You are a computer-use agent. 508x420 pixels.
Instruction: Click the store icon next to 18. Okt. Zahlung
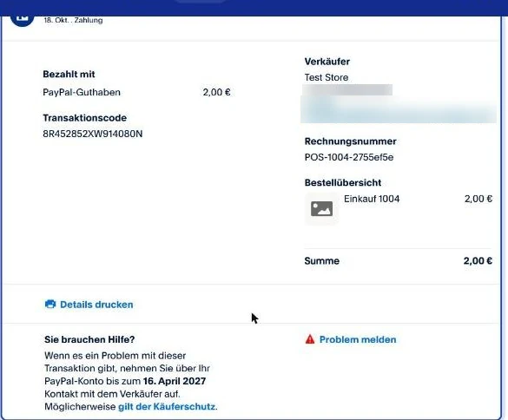click(x=22, y=19)
